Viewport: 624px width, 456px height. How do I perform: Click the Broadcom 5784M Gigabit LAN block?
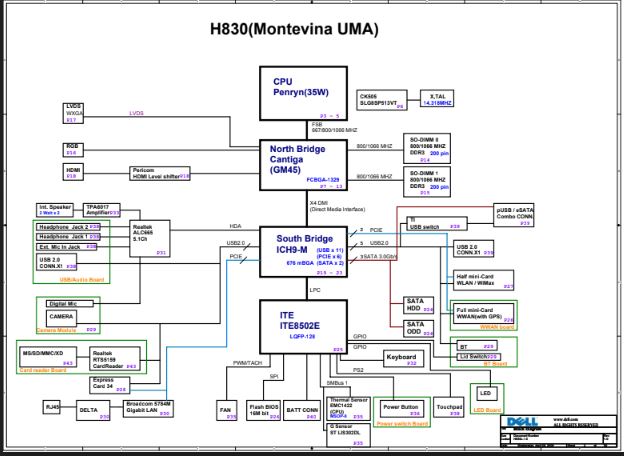[x=148, y=409]
